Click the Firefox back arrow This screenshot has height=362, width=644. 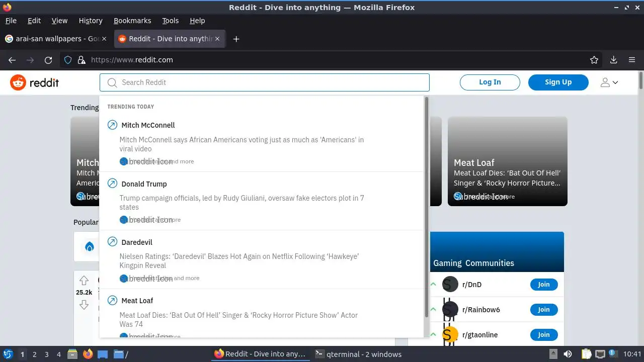click(12, 60)
